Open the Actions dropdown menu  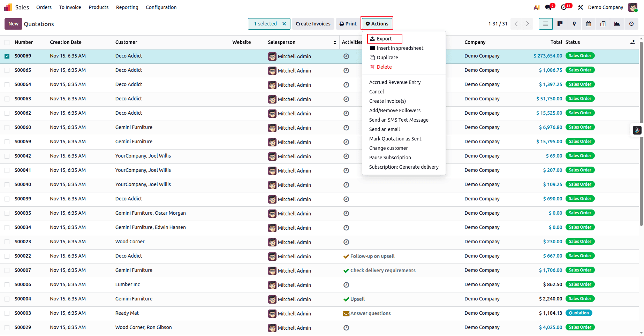[377, 23]
